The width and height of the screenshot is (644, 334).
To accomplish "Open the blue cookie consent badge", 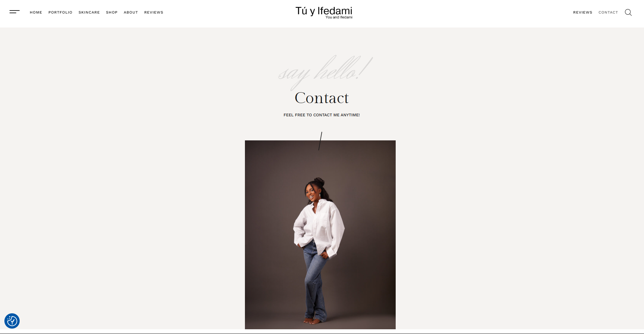I will point(12,321).
